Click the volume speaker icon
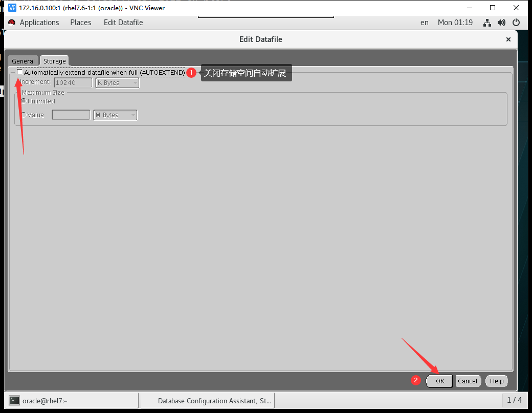Viewport: 532px width, 413px height. 501,23
